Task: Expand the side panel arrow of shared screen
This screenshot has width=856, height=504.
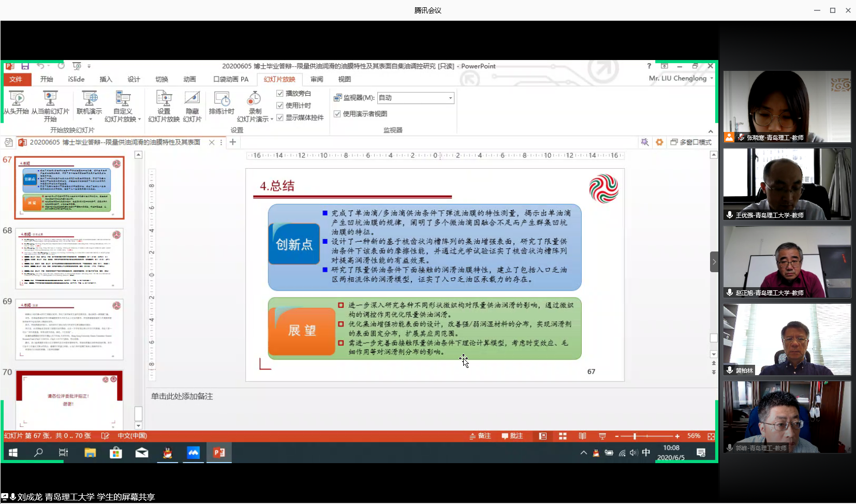Action: (714, 262)
